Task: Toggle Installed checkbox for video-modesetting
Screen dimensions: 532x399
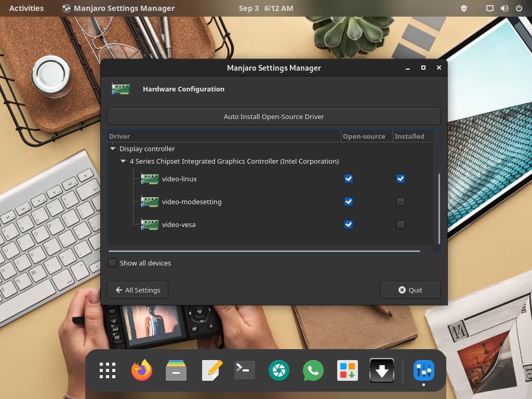Action: (x=401, y=202)
